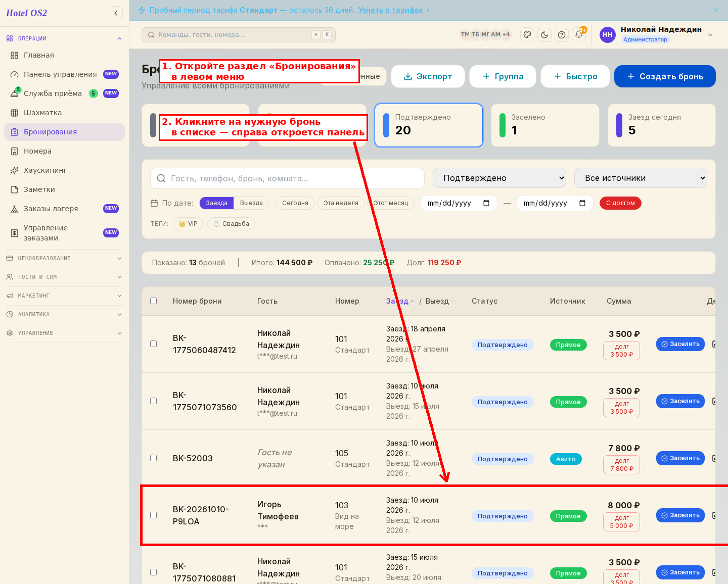Screen dimensions: 728x584
Task: Open the Подтверждено status filter dropdown
Action: click(499, 178)
